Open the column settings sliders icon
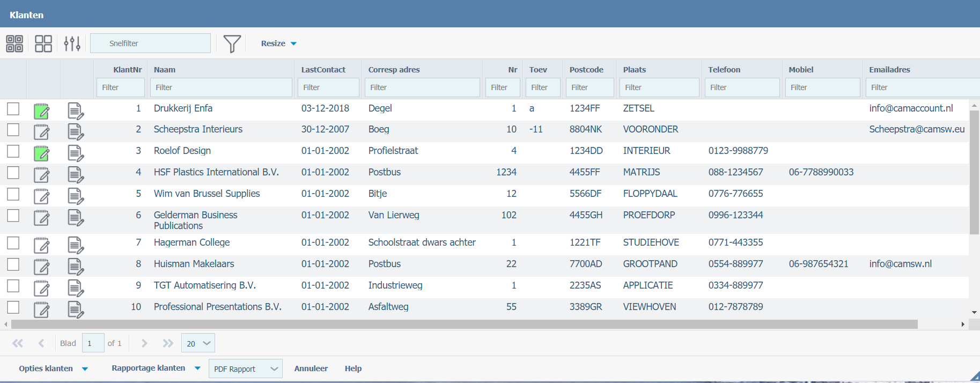Viewport: 980px width, 383px height. point(72,43)
